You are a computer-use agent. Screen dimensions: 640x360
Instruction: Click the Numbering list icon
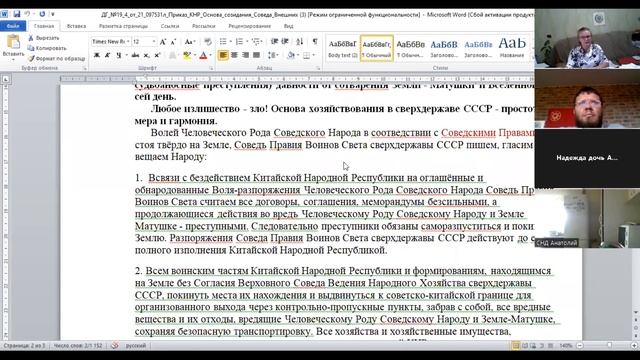(239, 42)
